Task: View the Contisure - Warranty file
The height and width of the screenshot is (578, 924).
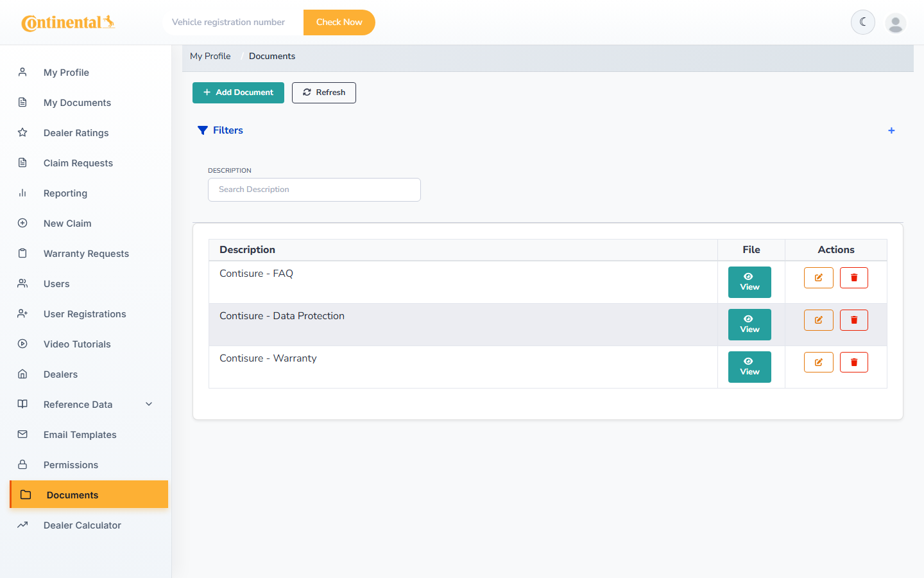Action: click(x=749, y=367)
